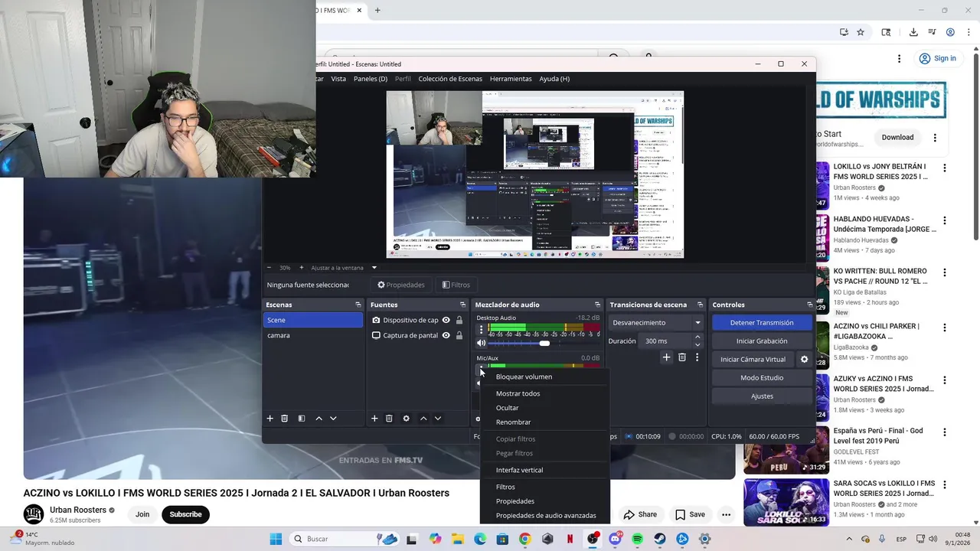This screenshot has width=980, height=551.
Task: Open Desvanecimiento transition dropdown
Action: 656,322
